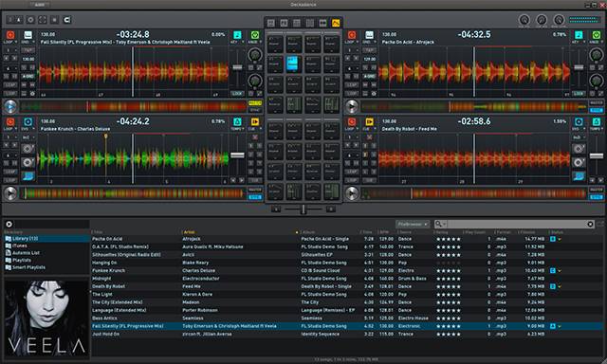Click yellow Cue icon on Death By Robot deck

[369, 122]
